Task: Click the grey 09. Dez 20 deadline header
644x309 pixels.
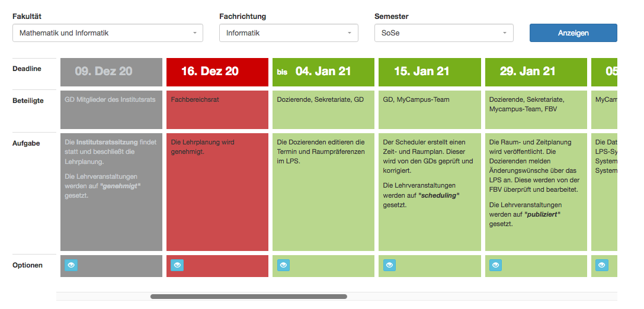Action: 111,72
